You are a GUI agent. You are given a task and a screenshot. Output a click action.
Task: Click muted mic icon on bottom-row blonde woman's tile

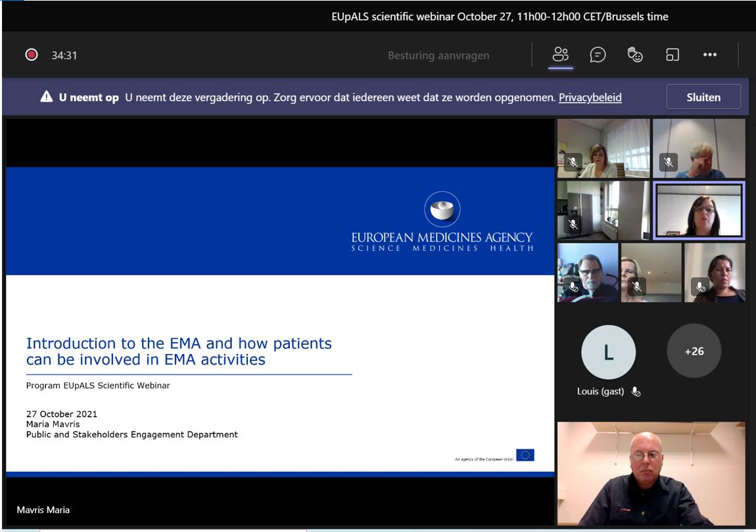(637, 287)
